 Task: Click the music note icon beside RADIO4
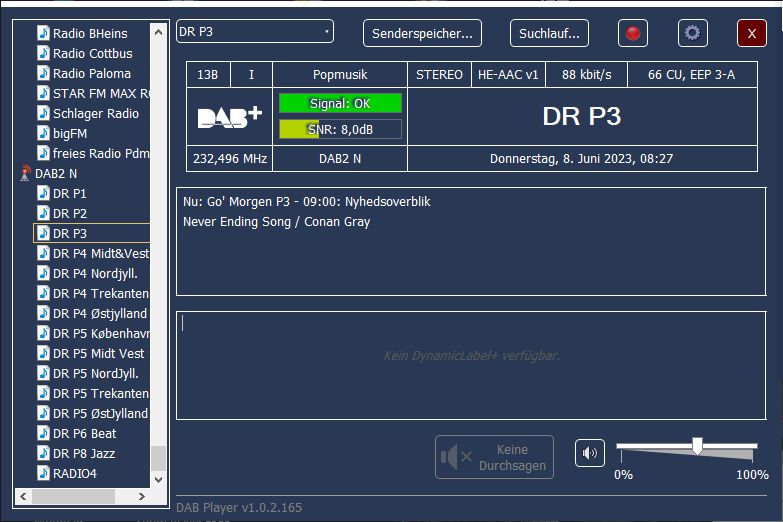coord(43,473)
